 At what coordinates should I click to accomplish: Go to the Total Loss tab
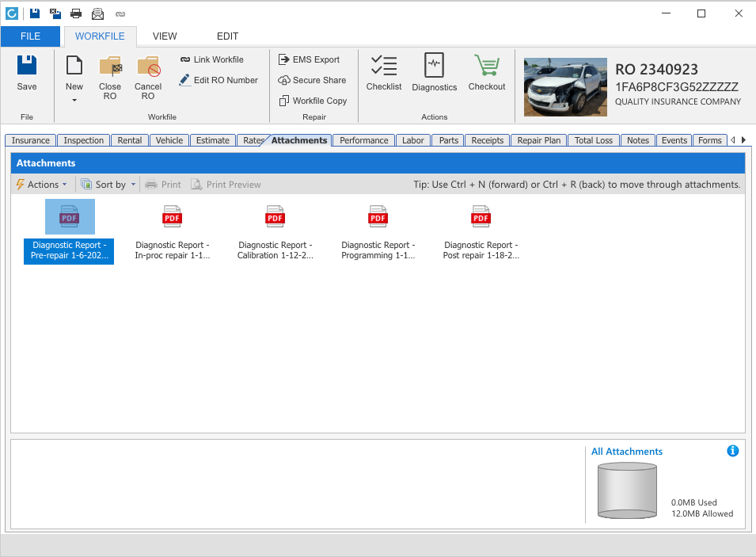tap(593, 140)
